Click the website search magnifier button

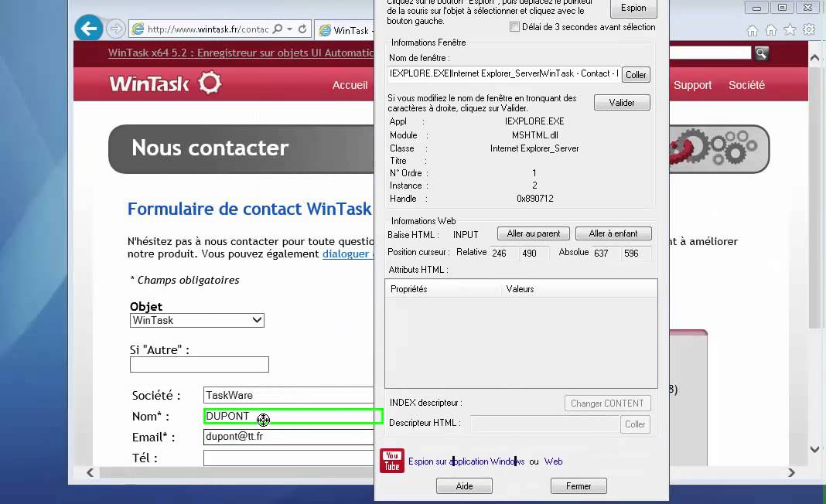coord(761,53)
